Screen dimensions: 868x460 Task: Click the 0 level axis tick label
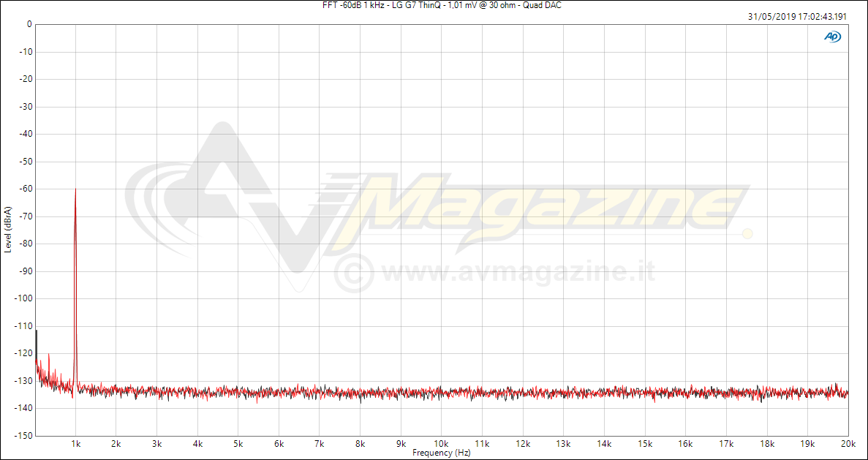[29, 24]
